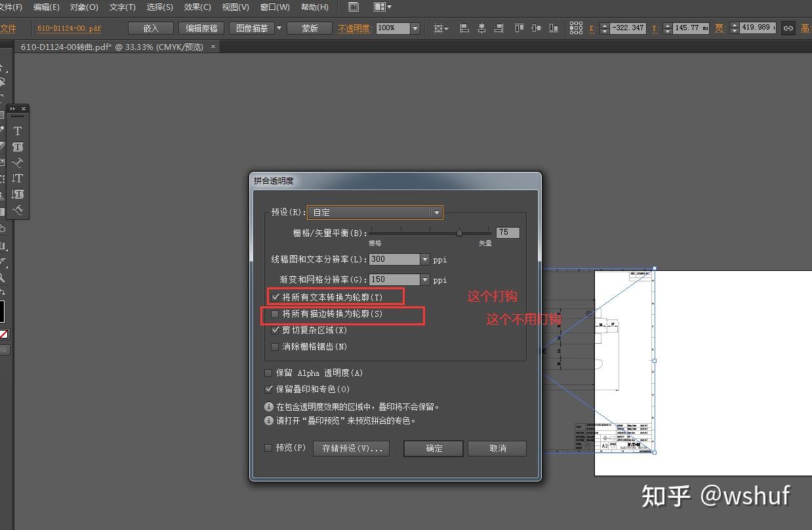This screenshot has height=530, width=812.
Task: Select the Vertical Type on a Path tool
Action: [18, 210]
